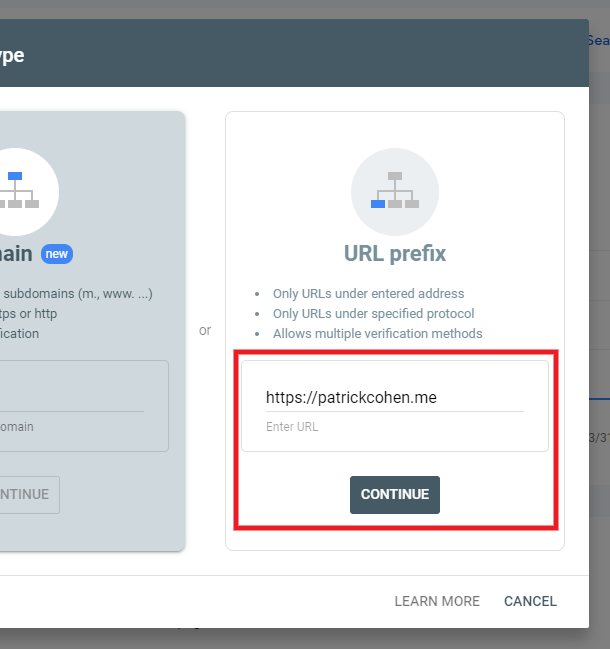Click the 'new' badge beside Domain

pos(57,254)
